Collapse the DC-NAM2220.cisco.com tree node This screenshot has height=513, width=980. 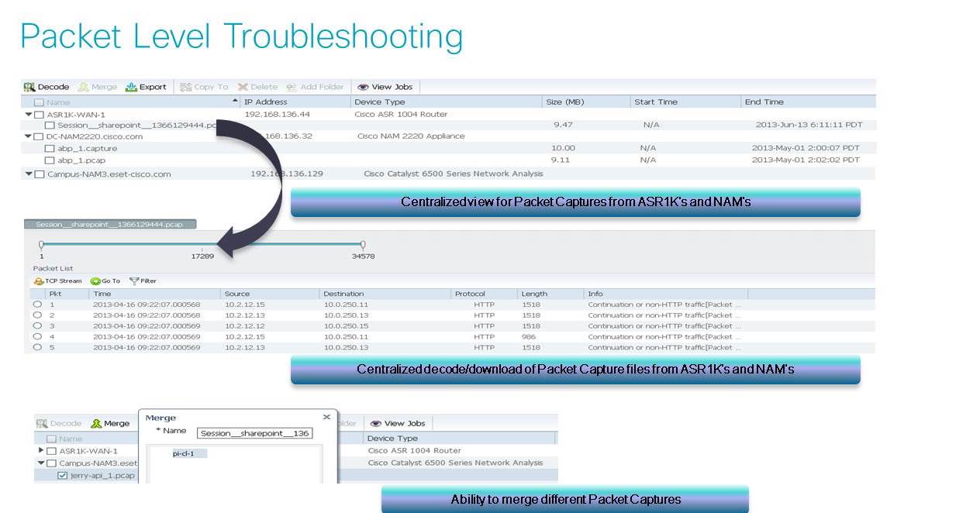click(29, 137)
